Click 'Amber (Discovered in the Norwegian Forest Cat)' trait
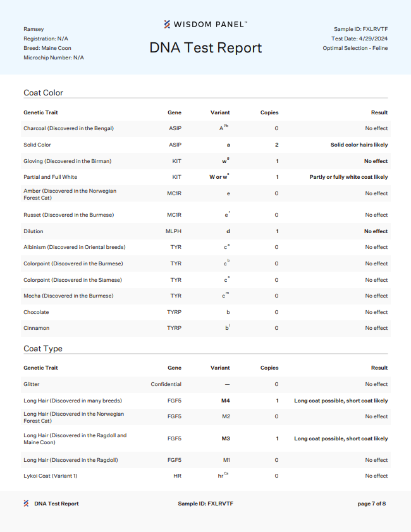 [70, 194]
